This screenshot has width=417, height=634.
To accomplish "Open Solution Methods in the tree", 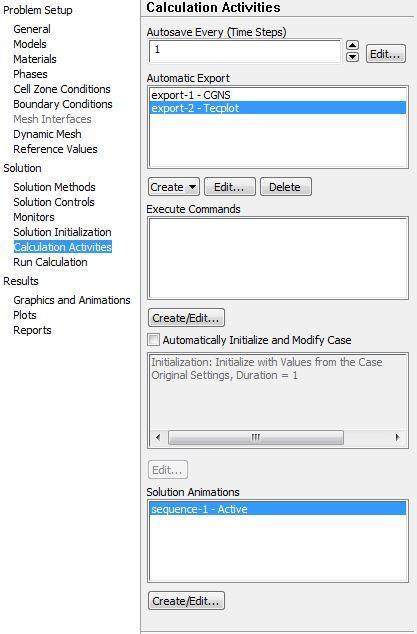I will (x=54, y=187).
